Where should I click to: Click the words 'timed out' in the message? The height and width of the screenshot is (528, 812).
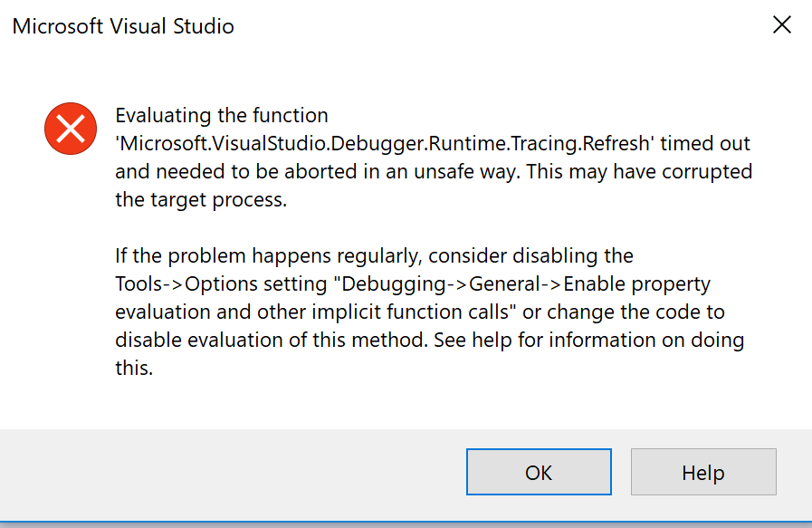[x=705, y=143]
